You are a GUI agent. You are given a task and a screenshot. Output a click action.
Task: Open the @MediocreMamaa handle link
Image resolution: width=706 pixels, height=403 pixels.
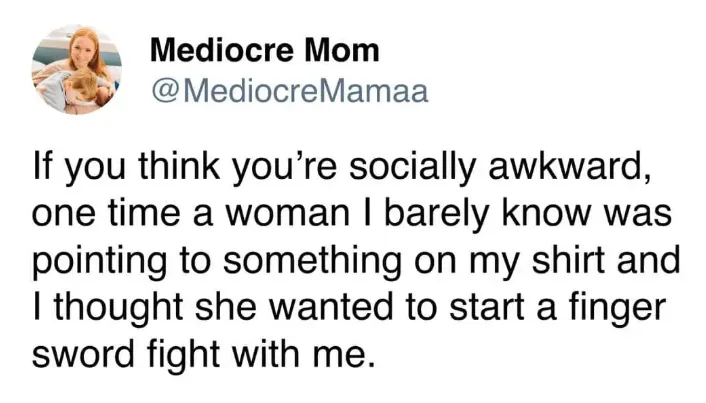tap(290, 91)
